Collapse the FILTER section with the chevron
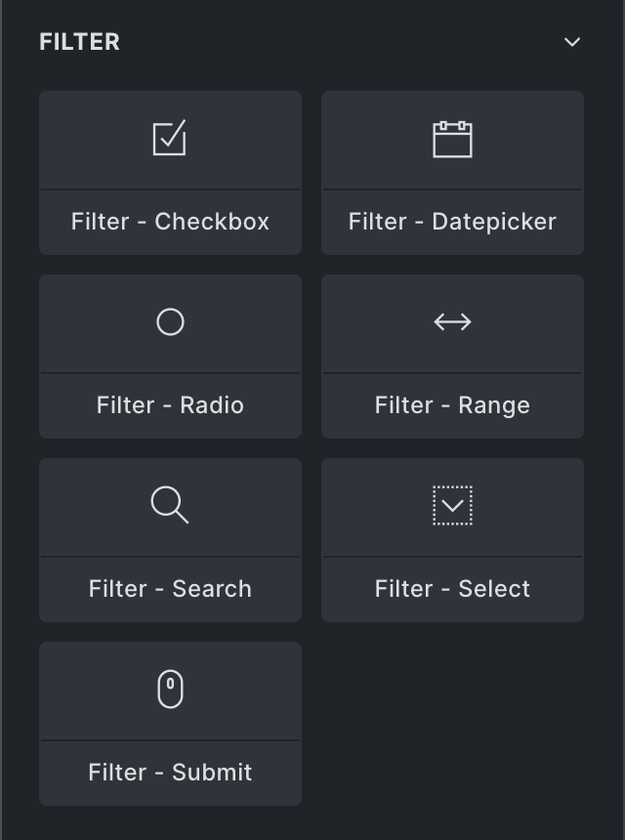Screen dimensions: 625x840 click(572, 42)
